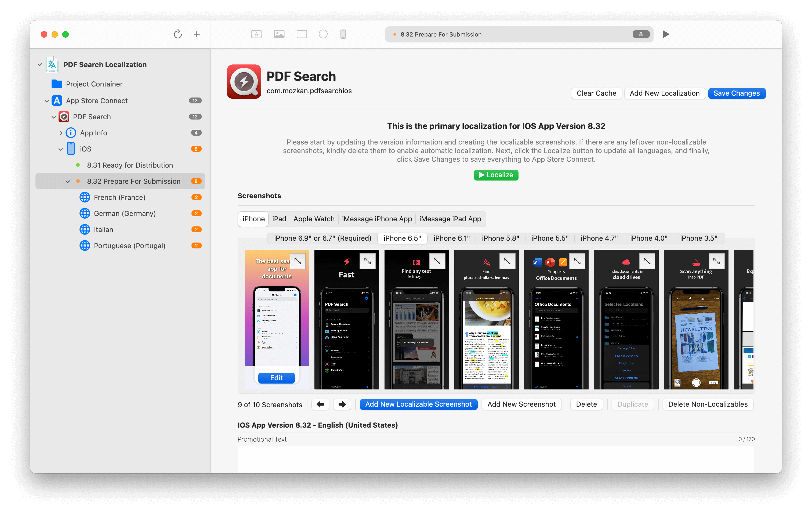
Task: Click Add New Localizable Screenshot
Action: tap(418, 404)
